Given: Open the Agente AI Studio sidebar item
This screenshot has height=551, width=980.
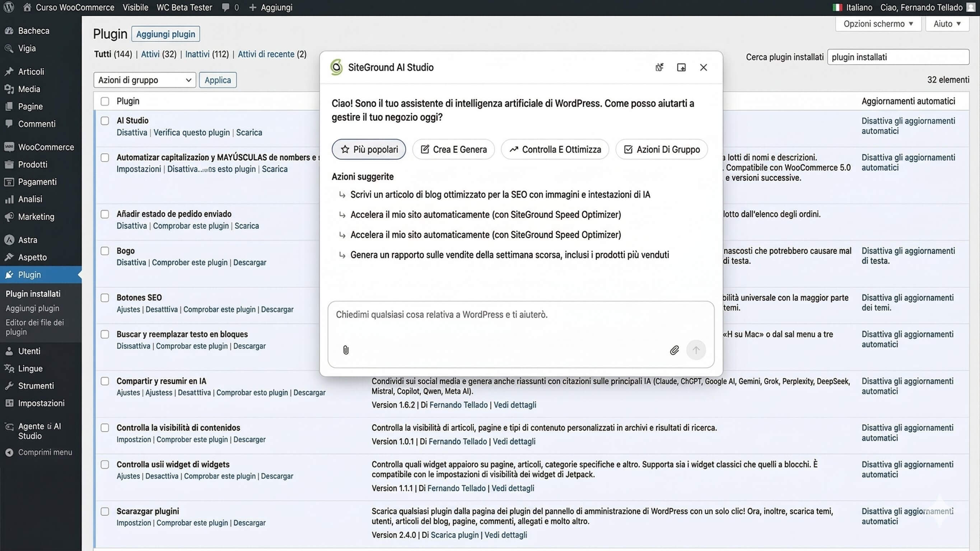Looking at the screenshot, I should [39, 431].
